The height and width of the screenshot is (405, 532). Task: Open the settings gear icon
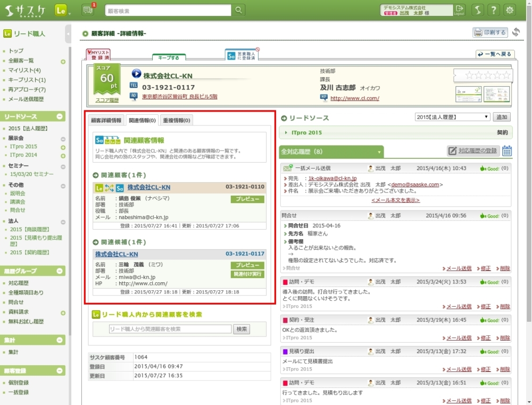[510, 10]
